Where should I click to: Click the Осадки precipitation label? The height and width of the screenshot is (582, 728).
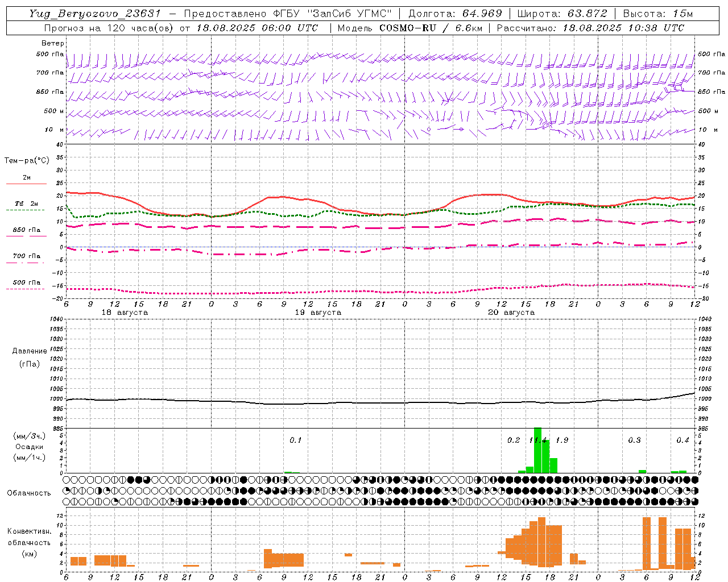pos(29,447)
